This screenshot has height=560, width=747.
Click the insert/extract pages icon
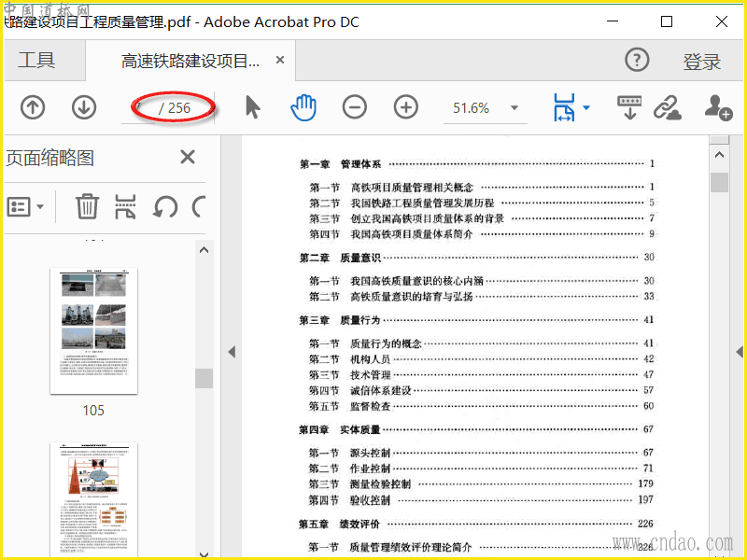click(125, 206)
